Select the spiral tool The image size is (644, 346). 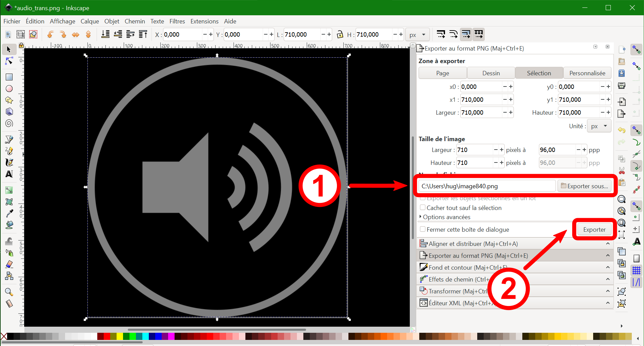(9, 123)
